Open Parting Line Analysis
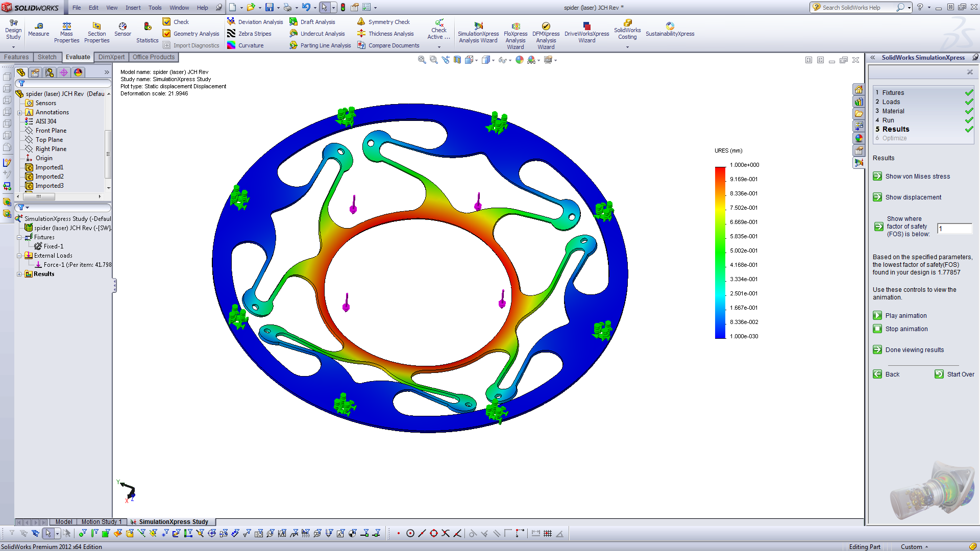This screenshot has height=551, width=980. tap(320, 45)
